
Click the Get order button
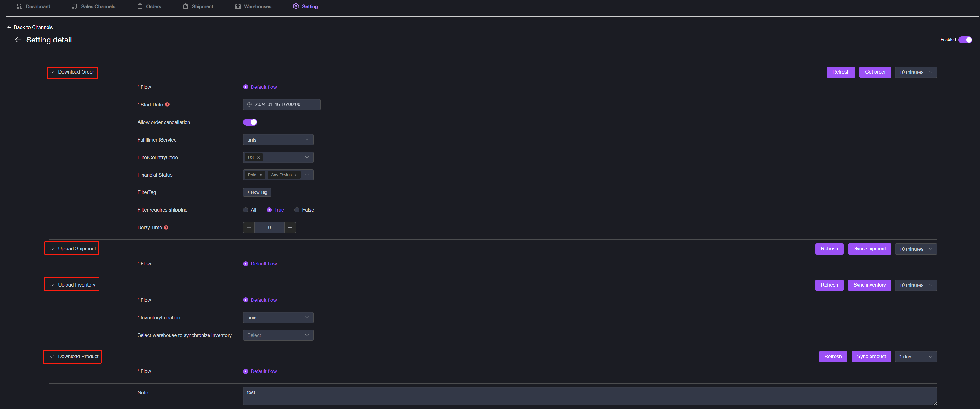click(x=875, y=72)
